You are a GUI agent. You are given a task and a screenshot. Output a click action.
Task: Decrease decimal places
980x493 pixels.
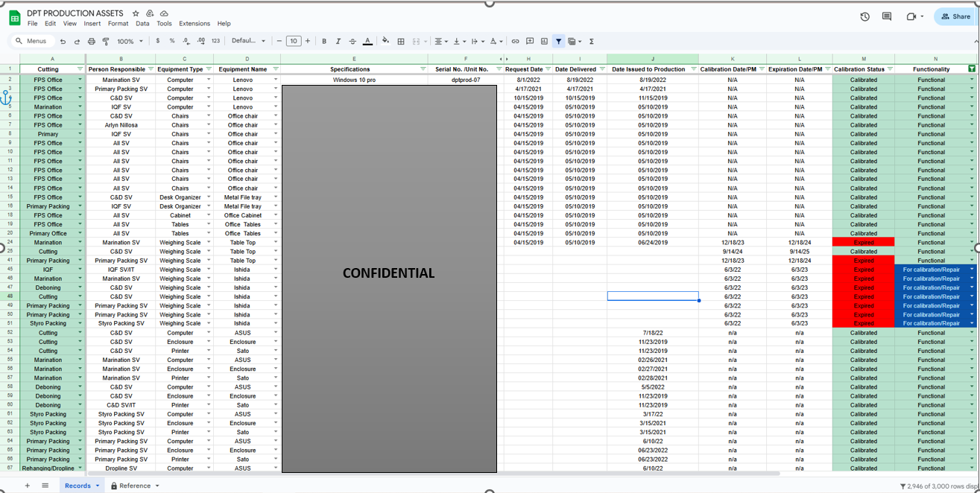(x=186, y=42)
